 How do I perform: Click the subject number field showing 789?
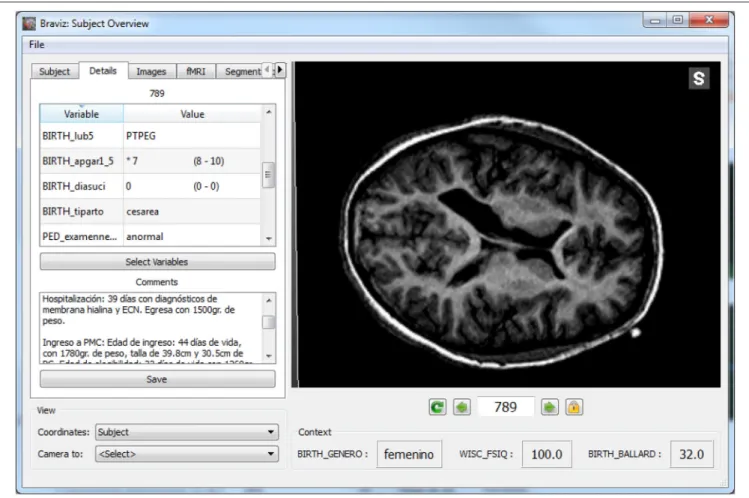tap(505, 407)
